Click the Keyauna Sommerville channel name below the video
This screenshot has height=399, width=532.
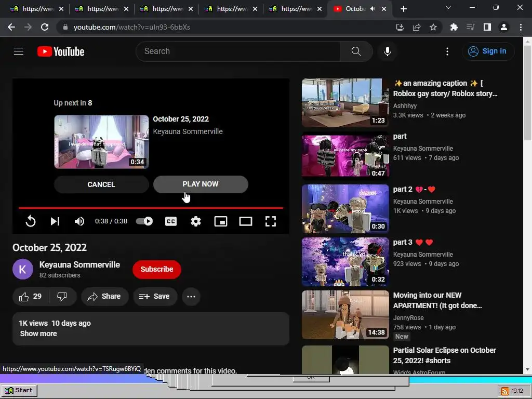[79, 264]
